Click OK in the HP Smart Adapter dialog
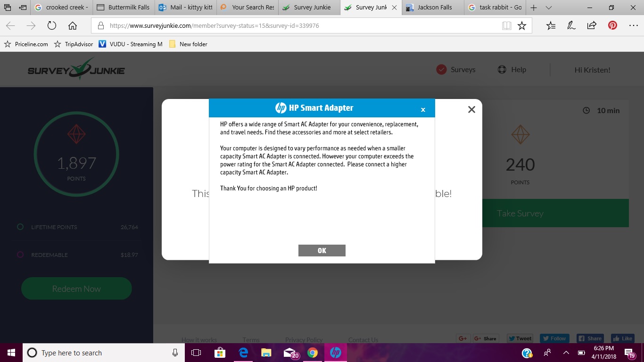Viewport: 644px width, 362px height. point(322,250)
